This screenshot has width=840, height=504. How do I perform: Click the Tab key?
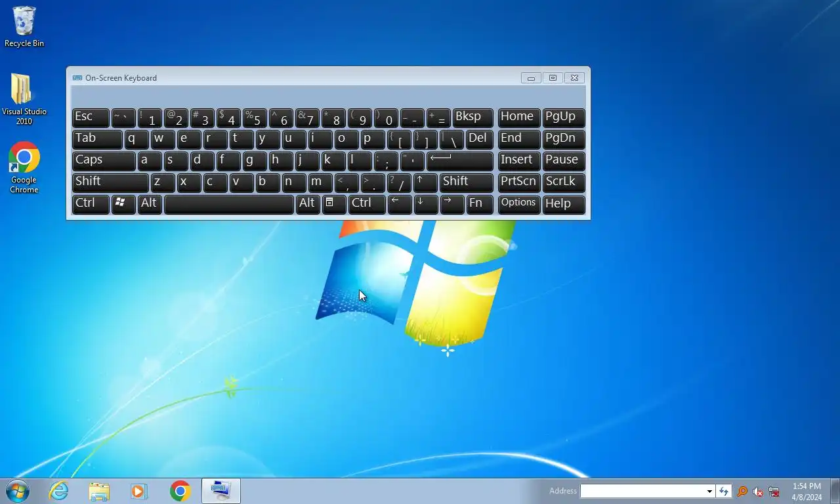(97, 138)
